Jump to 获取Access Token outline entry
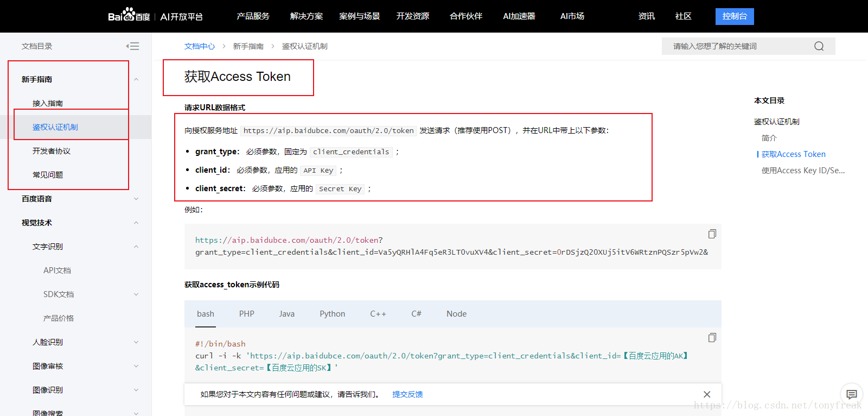 pos(794,154)
